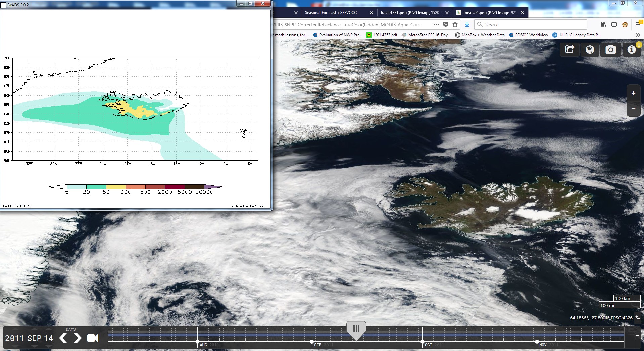Image resolution: width=644 pixels, height=351 pixels.
Task: Zoom out the map with minus button
Action: tap(633, 108)
